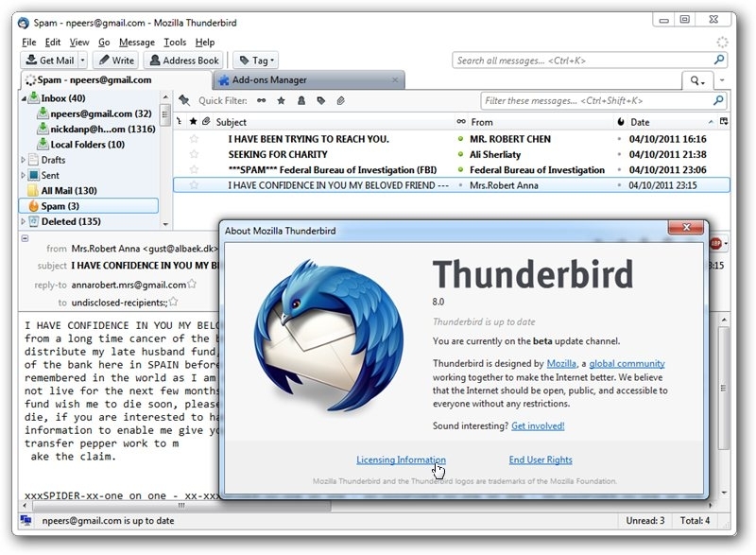Collapse the message header pane toggle
Viewport: 756px width, 555px height.
tap(26, 238)
